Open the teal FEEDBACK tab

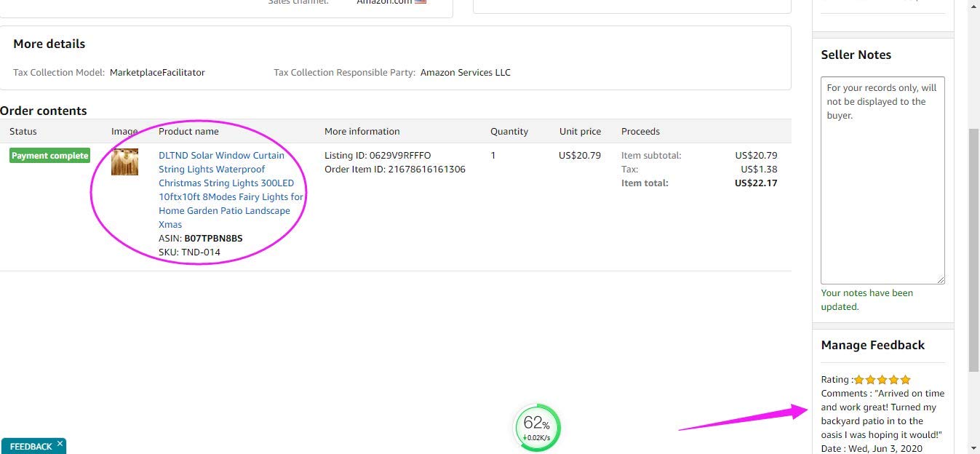coord(31,446)
